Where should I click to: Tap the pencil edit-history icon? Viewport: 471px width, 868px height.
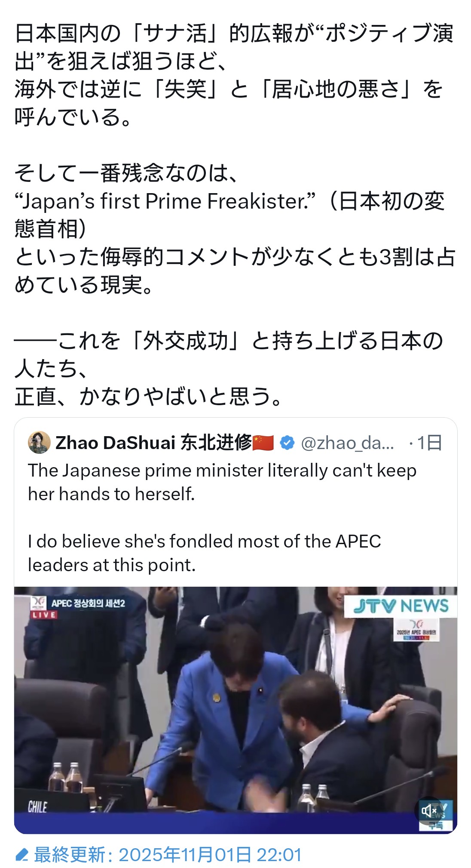pyautogui.click(x=21, y=855)
